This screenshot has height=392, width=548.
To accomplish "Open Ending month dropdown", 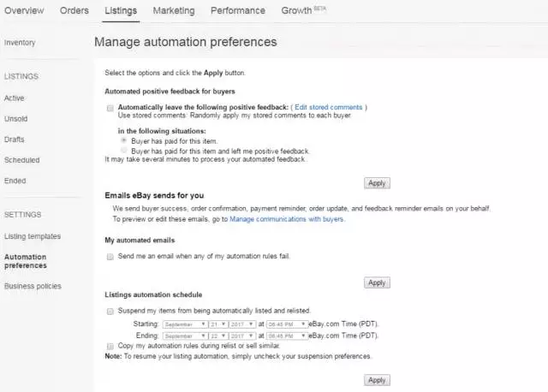I will coord(185,336).
